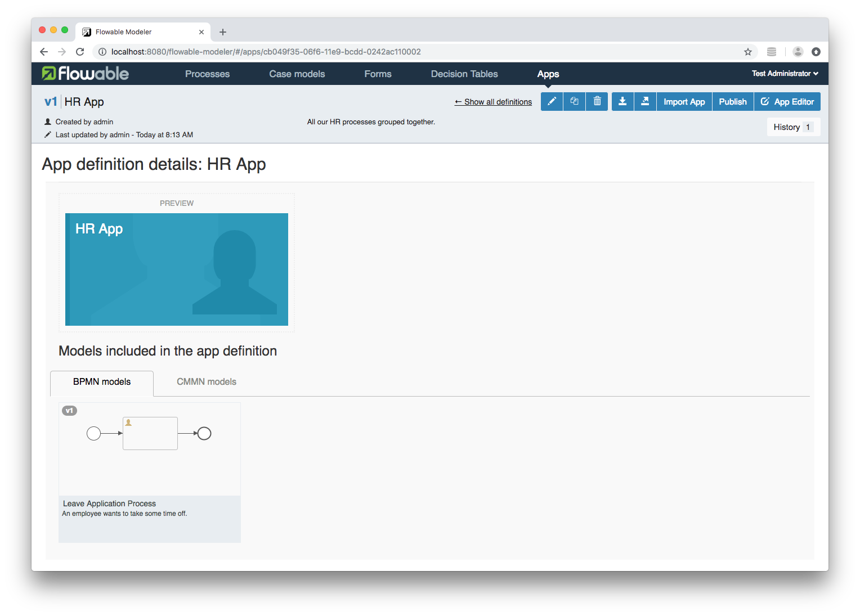Open the Case models menu
The image size is (860, 616).
coord(297,74)
